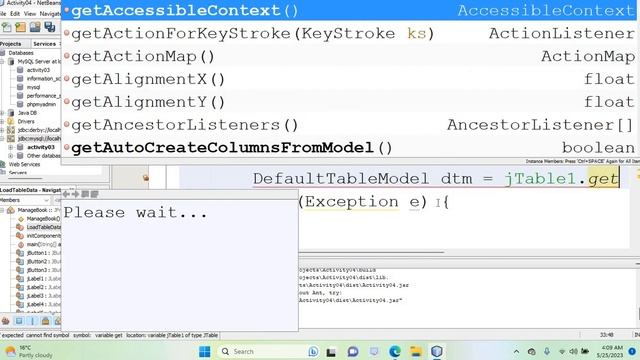Screen dimensions: 640x360
Task: Collapse the MySQL Server tree node
Action: [2, 61]
